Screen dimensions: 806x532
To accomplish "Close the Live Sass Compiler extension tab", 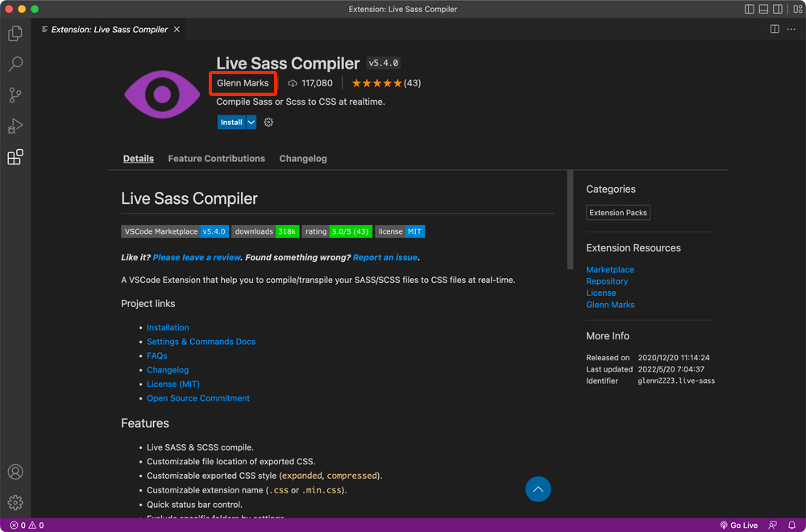I will tap(177, 29).
